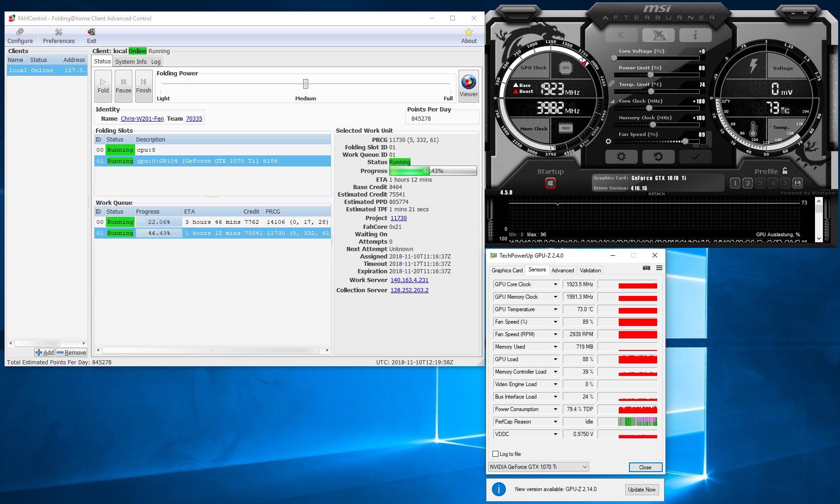
Task: Open the Afterburner information (i) button
Action: (695, 35)
